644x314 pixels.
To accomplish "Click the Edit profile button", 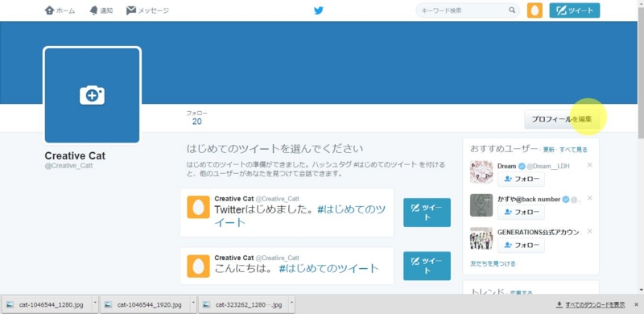I will coord(561,119).
